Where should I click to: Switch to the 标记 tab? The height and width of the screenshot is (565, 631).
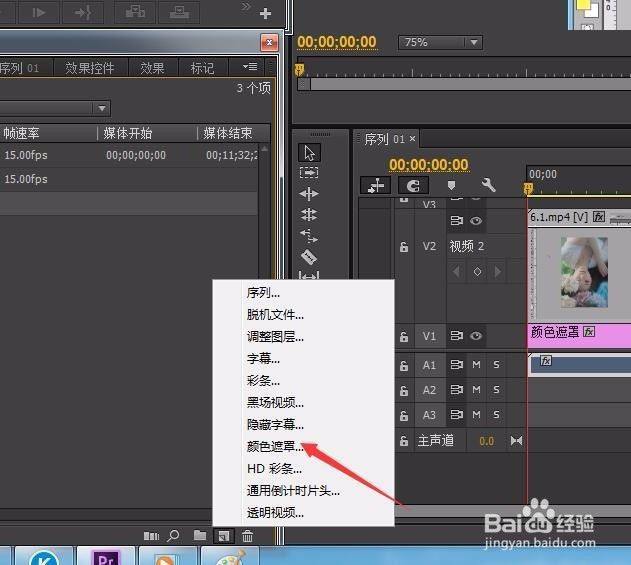point(202,68)
